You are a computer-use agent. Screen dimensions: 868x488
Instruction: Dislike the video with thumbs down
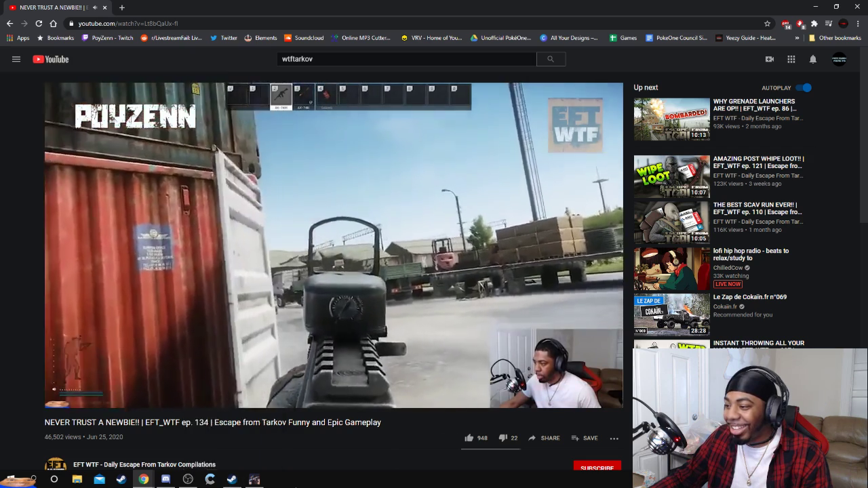pos(509,438)
